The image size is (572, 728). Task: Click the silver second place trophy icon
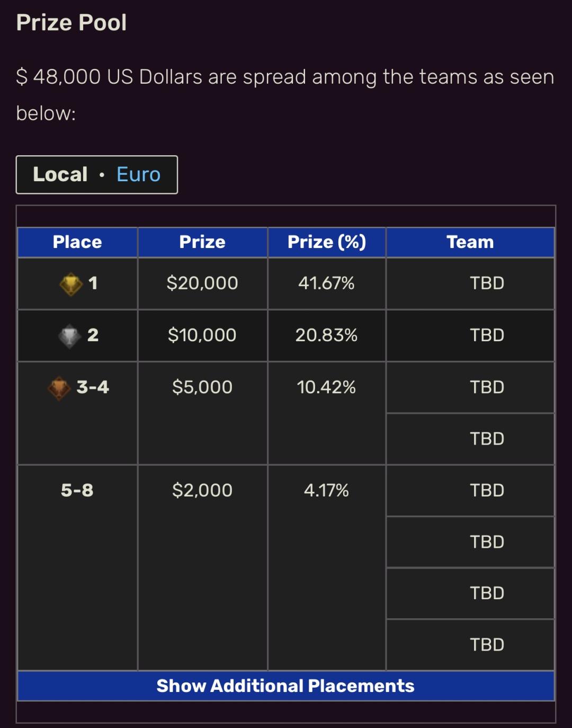coord(69,336)
